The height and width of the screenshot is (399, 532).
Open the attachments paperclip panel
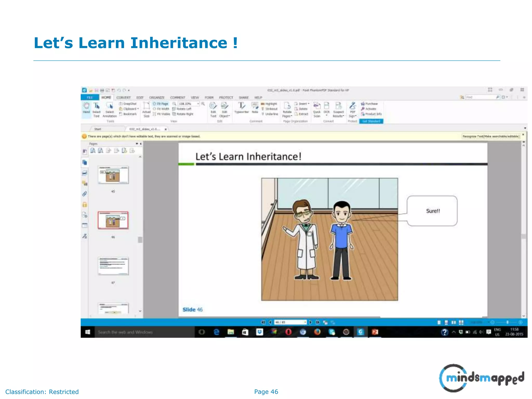coord(85,194)
